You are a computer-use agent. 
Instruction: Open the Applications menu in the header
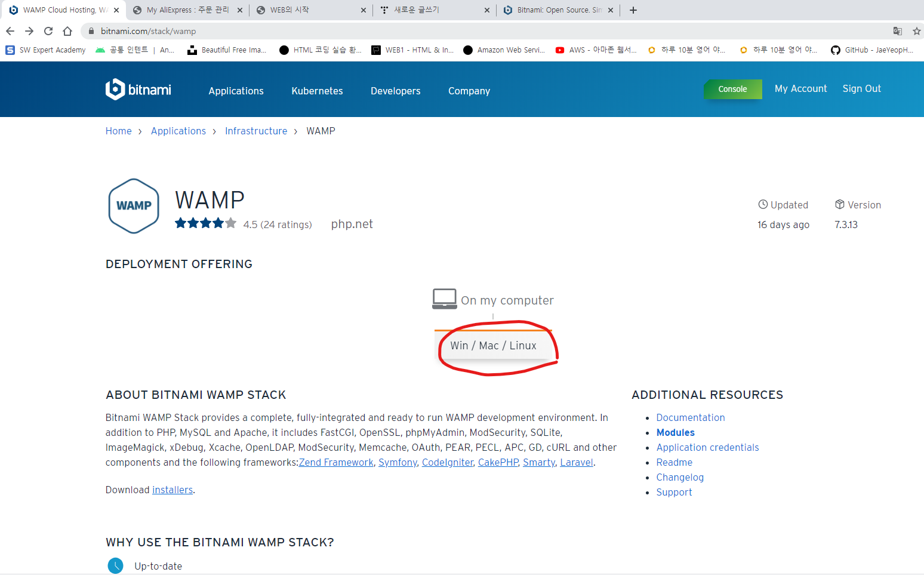236,91
